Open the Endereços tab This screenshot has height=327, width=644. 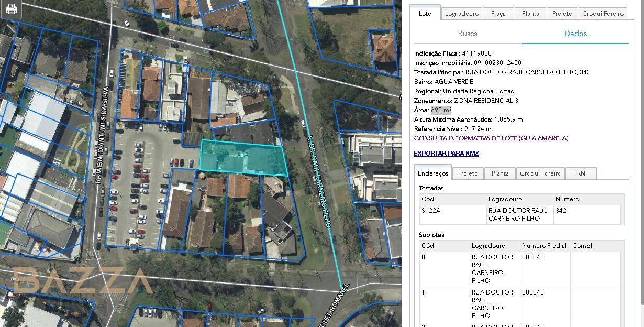(x=433, y=173)
